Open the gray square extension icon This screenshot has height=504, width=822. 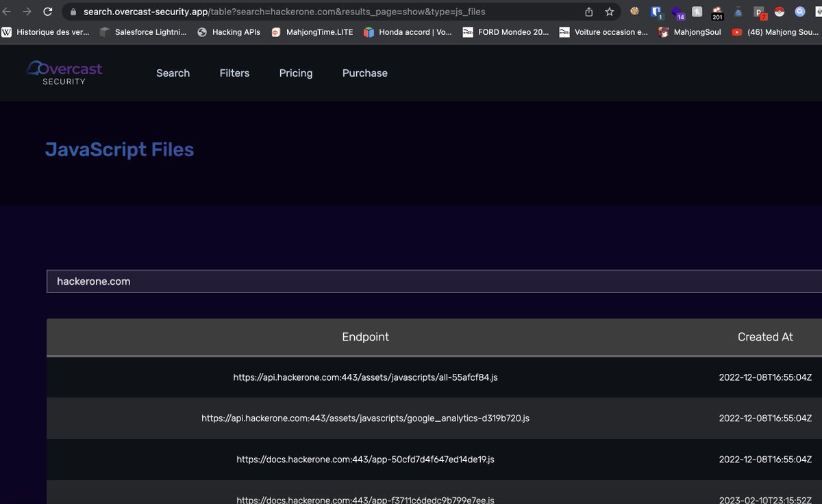coord(697,12)
